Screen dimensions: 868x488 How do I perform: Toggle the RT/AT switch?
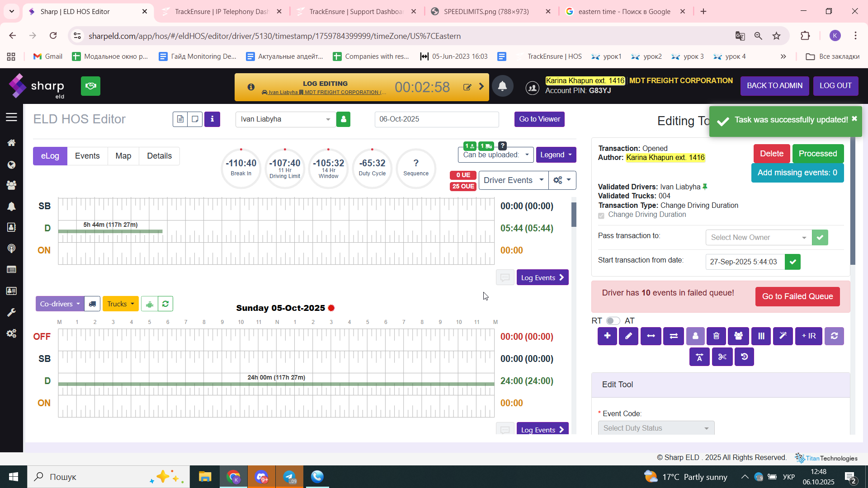(613, 321)
